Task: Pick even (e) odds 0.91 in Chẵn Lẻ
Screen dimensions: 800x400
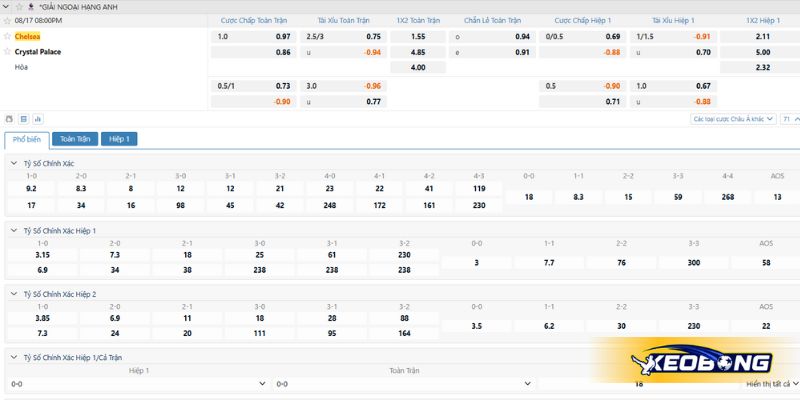Action: [492, 52]
